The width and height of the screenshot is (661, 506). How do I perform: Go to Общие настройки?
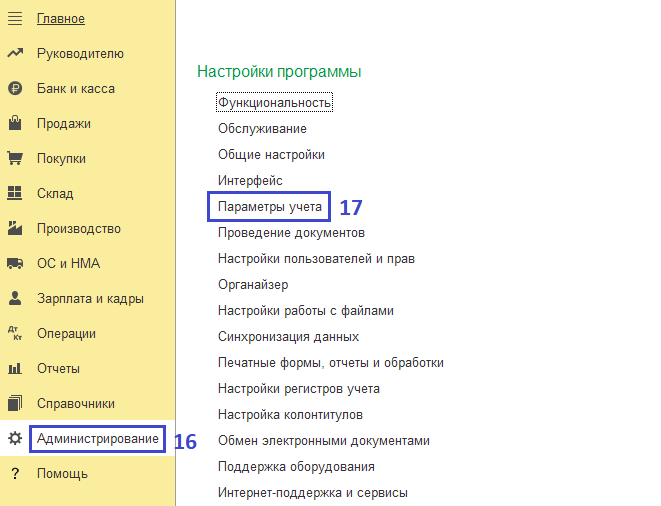271,155
